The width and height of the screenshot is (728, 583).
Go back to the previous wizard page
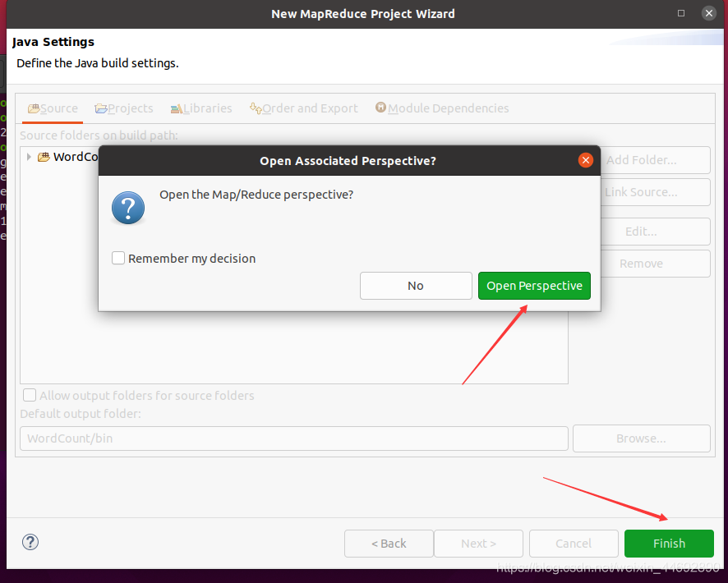pyautogui.click(x=389, y=543)
